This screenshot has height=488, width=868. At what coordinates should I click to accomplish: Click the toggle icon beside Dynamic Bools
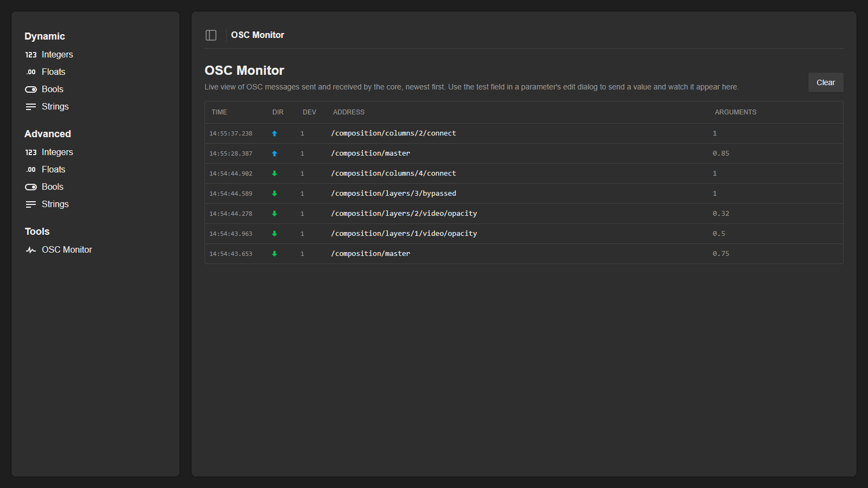coord(31,89)
